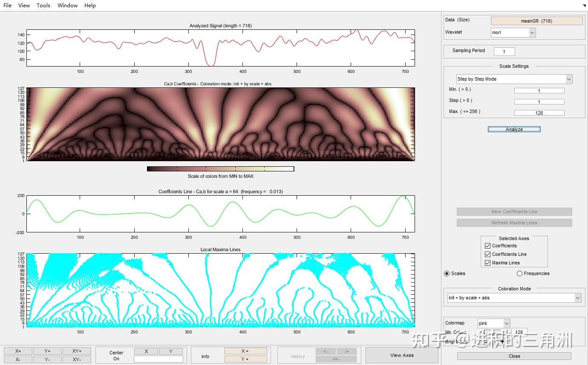This screenshot has height=365, width=588.
Task: Open the View menu
Action: [x=24, y=6]
